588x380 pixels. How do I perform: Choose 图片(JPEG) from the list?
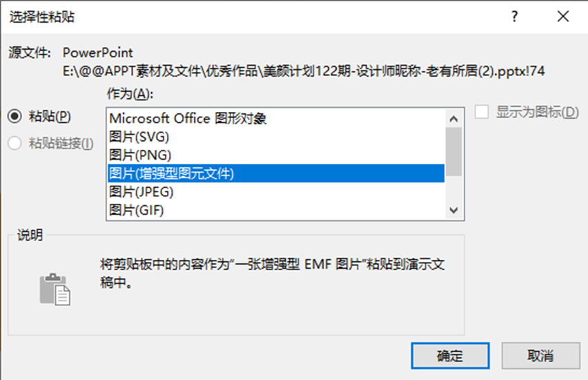point(276,192)
